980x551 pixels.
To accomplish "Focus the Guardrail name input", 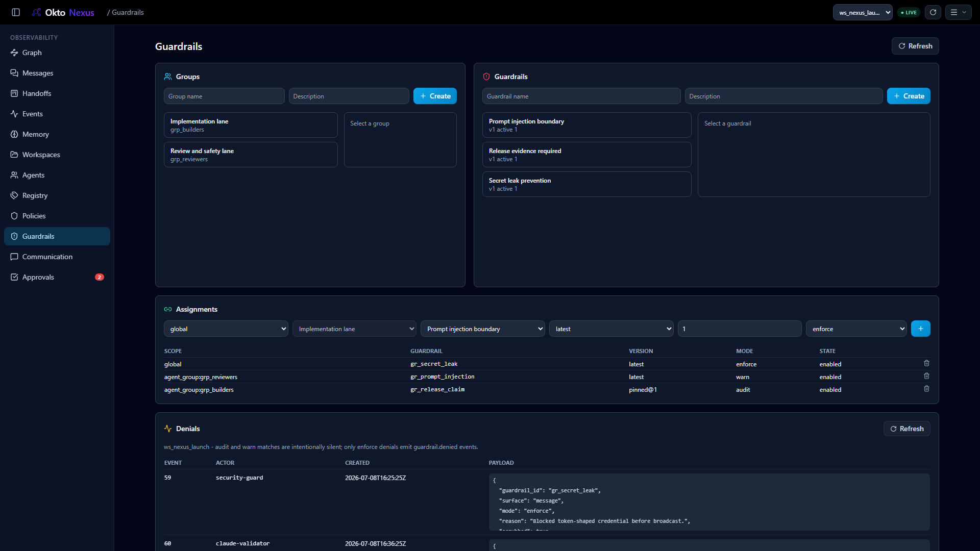I will 581,96.
